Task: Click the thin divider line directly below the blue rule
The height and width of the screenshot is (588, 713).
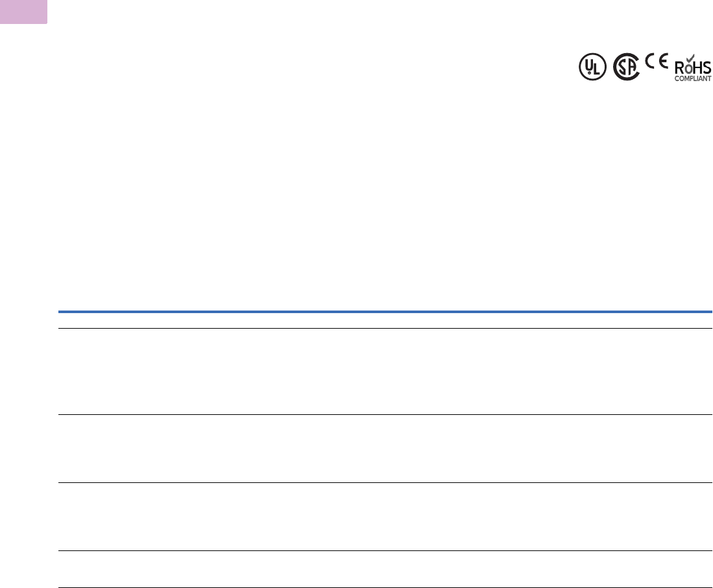Action: 385,329
